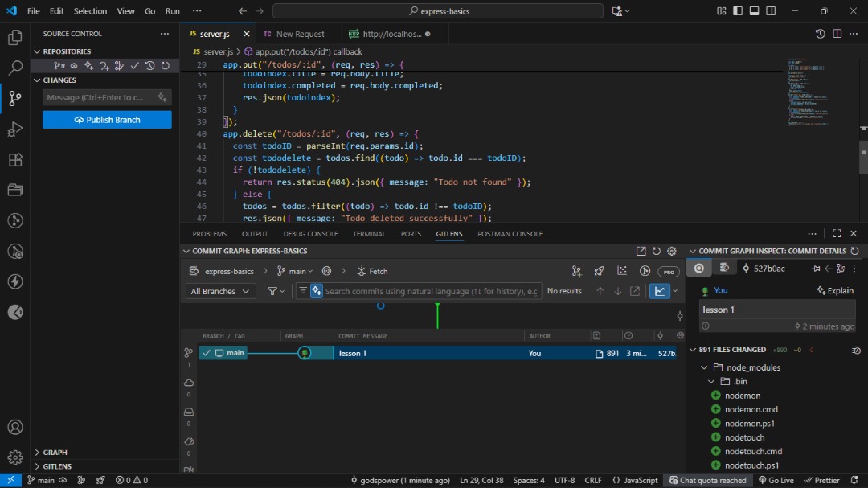Toggle the commit graph minimap chart button
The height and width of the screenshot is (488, 868).
660,291
